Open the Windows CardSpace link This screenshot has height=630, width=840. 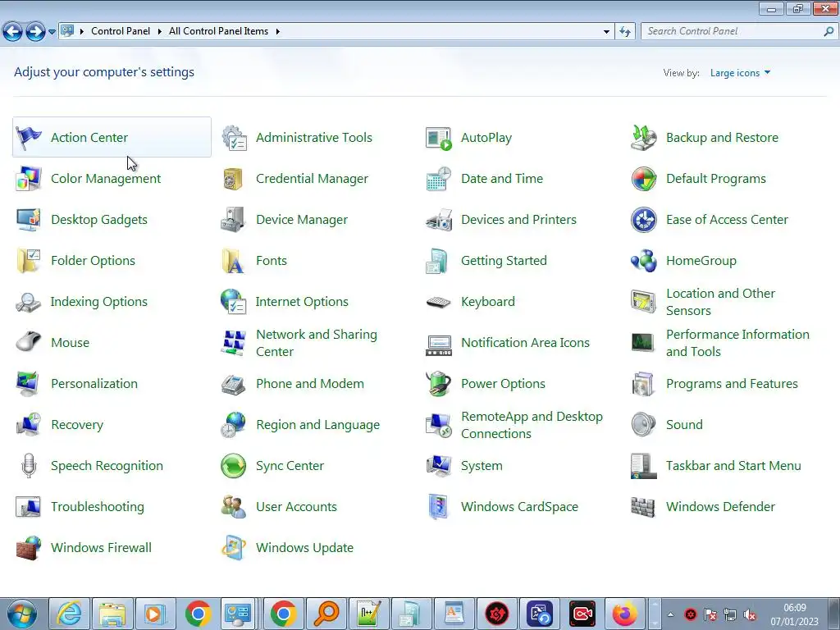click(519, 507)
